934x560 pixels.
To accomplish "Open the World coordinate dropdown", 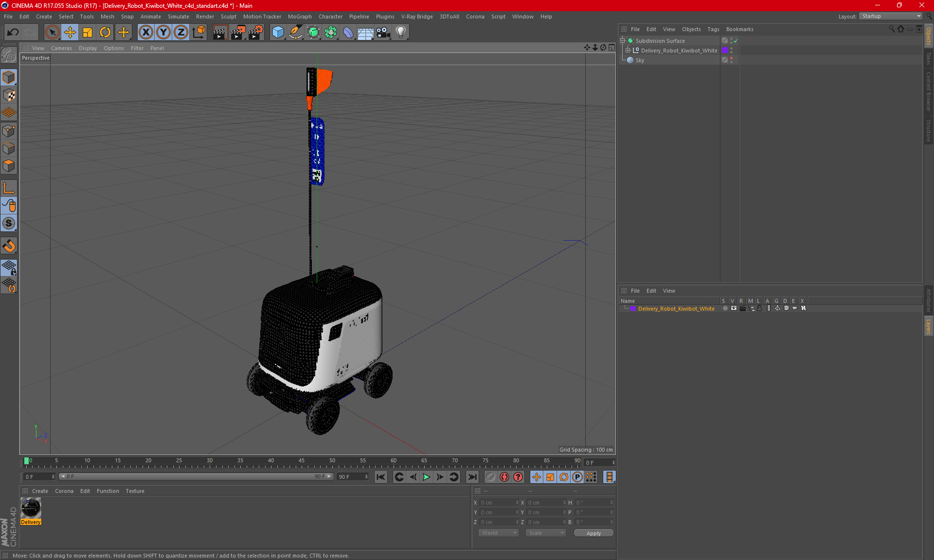I will point(499,533).
